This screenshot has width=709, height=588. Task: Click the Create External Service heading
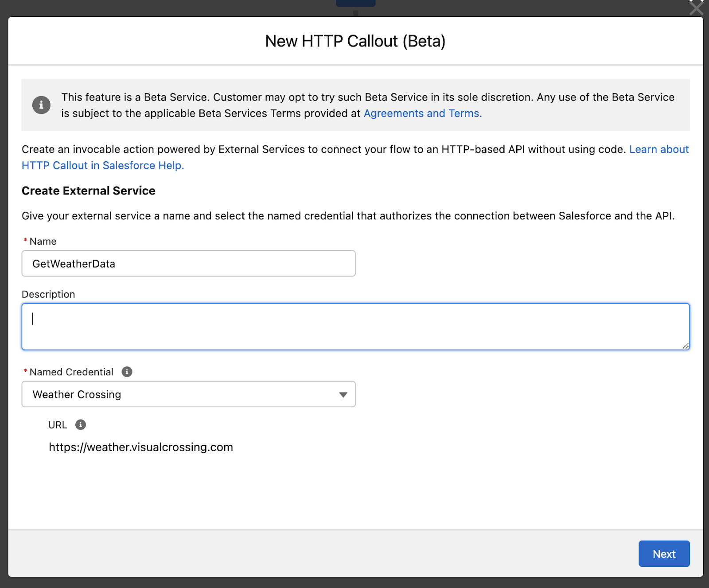pyautogui.click(x=89, y=191)
